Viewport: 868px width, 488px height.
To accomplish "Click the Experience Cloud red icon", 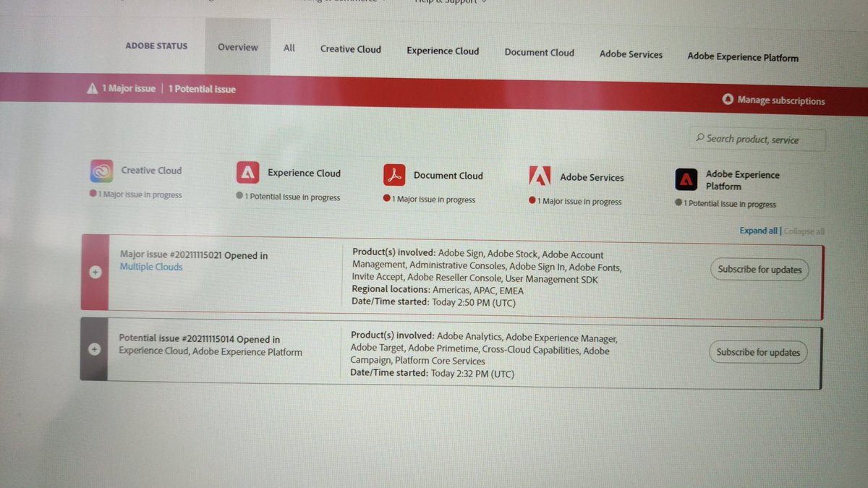I will pyautogui.click(x=247, y=173).
